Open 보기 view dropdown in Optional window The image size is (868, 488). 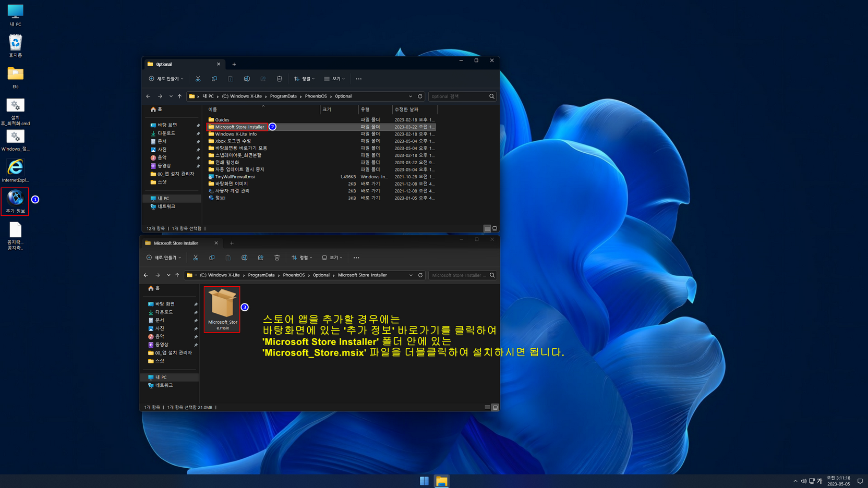tap(334, 79)
